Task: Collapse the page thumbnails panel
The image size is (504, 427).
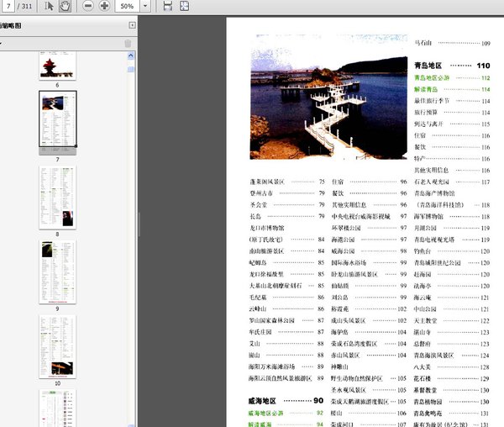Action: pos(132,26)
